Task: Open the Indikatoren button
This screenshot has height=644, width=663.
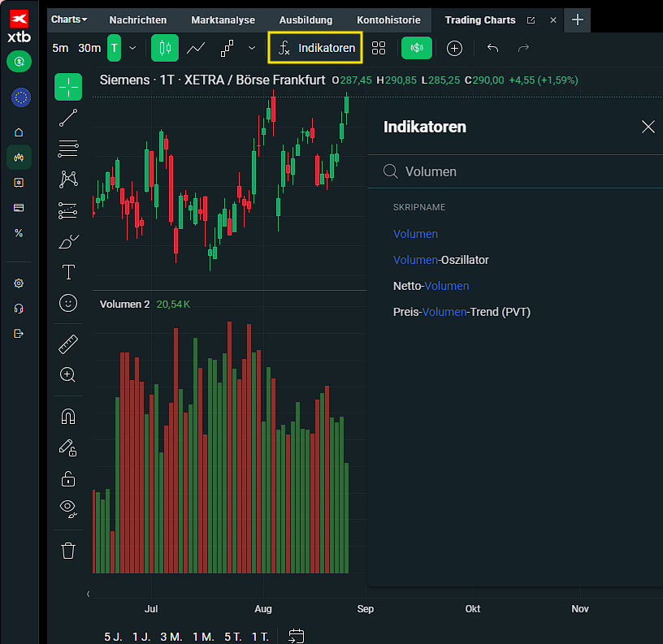Action: click(x=315, y=48)
